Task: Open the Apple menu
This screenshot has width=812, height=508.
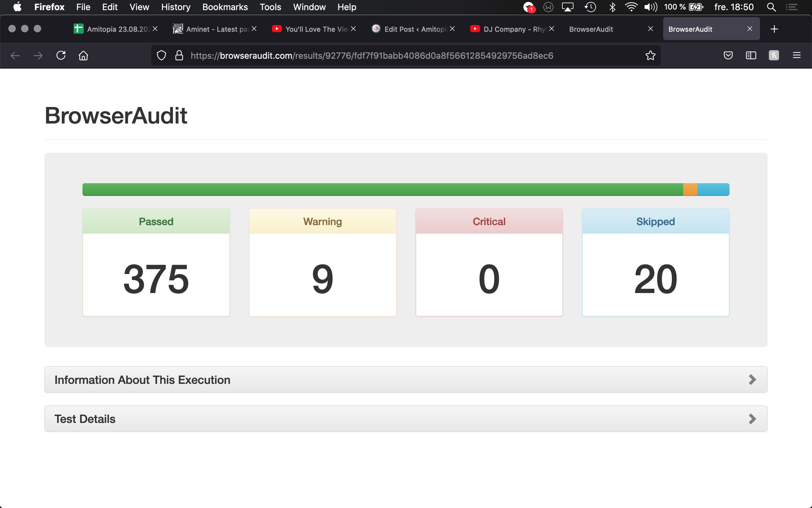Action: pyautogui.click(x=17, y=7)
